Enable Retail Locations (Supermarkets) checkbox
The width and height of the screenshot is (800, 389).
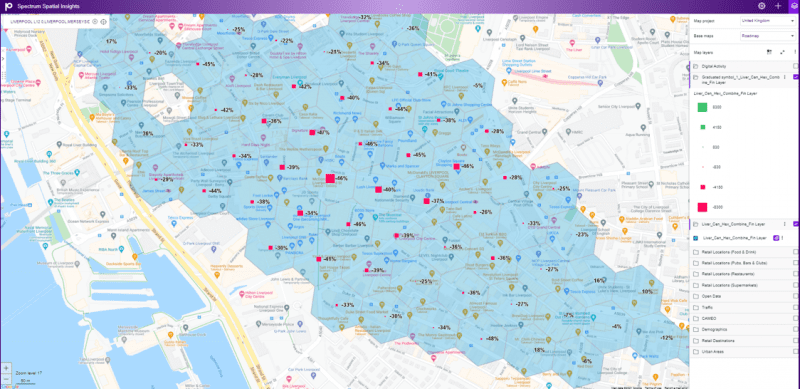(795, 285)
